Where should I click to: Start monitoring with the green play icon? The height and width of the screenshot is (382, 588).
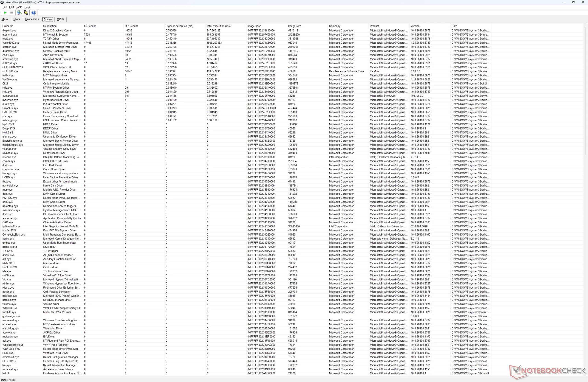pyautogui.click(x=5, y=13)
